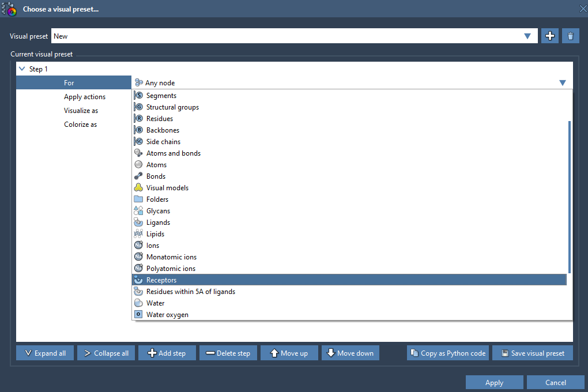The width and height of the screenshot is (588, 392).
Task: Click the Ligands icon in the list
Action: pyautogui.click(x=138, y=223)
